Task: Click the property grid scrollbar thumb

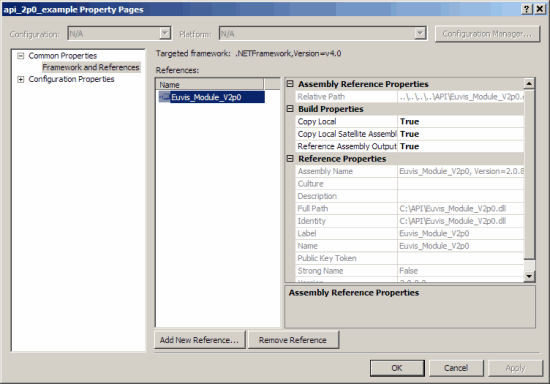Action: tap(529, 175)
